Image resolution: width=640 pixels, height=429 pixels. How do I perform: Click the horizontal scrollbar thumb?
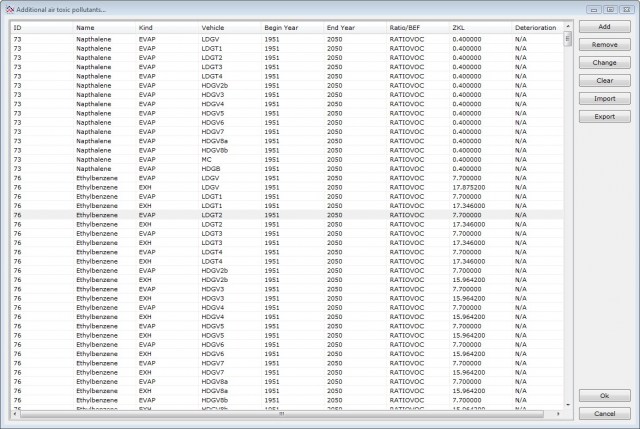click(280, 413)
